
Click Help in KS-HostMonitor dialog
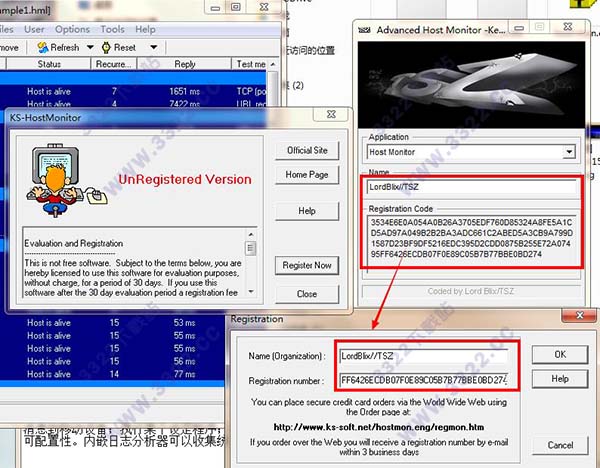click(307, 211)
